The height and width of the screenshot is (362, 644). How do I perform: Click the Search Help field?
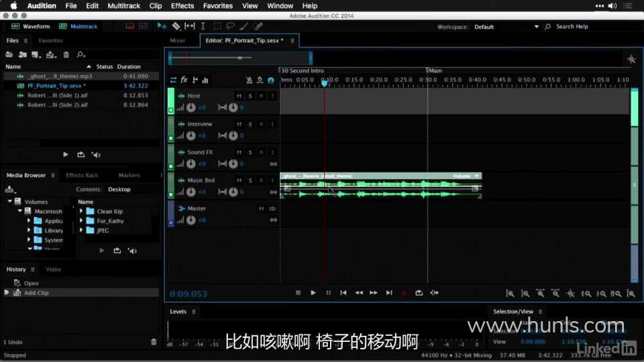click(572, 27)
